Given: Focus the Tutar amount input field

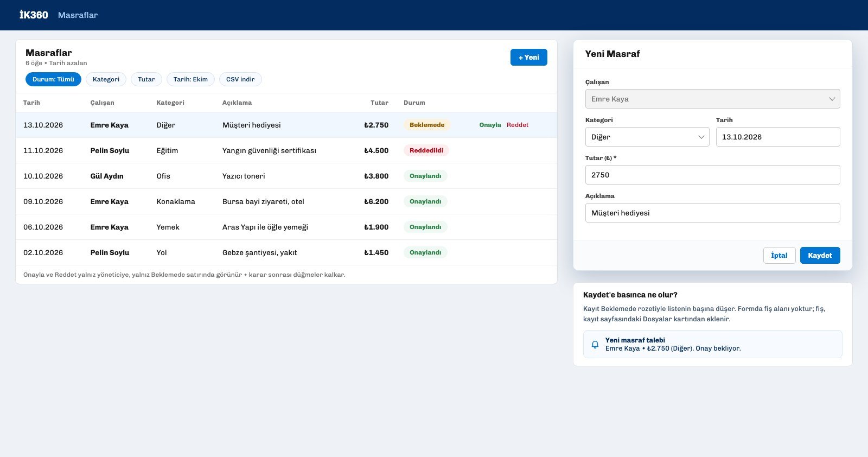Looking at the screenshot, I should pyautogui.click(x=713, y=175).
